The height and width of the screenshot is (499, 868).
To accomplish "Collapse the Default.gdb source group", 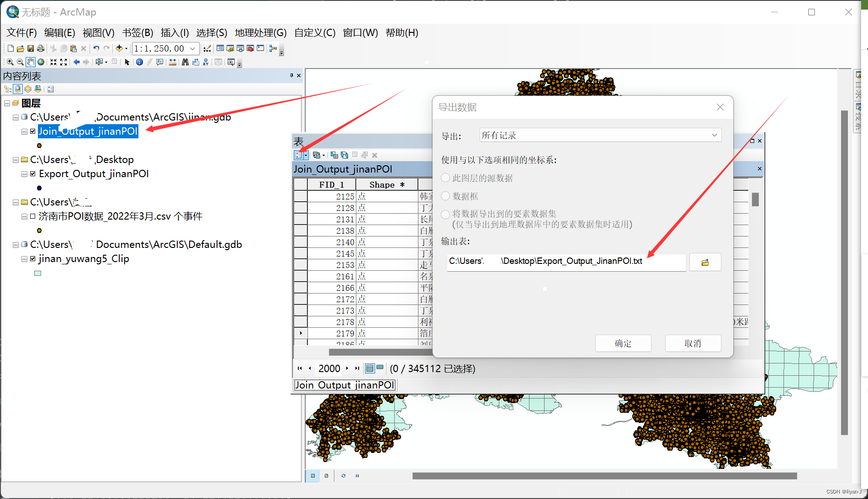I will [x=16, y=245].
